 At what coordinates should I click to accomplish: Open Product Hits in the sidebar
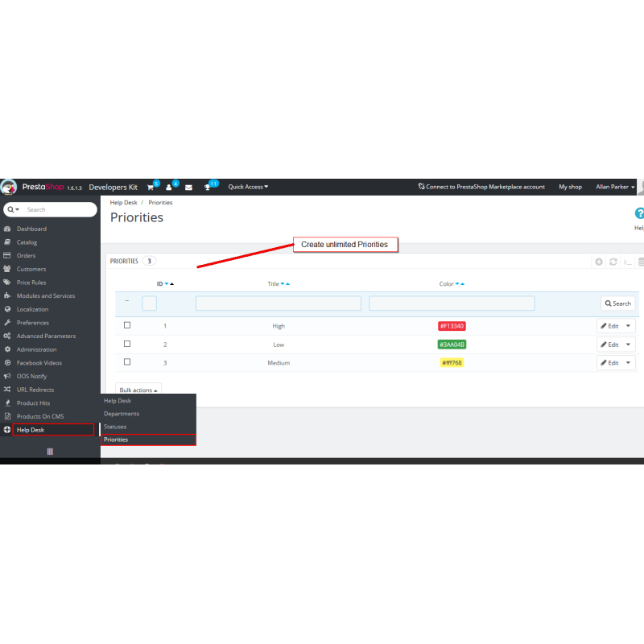click(33, 403)
